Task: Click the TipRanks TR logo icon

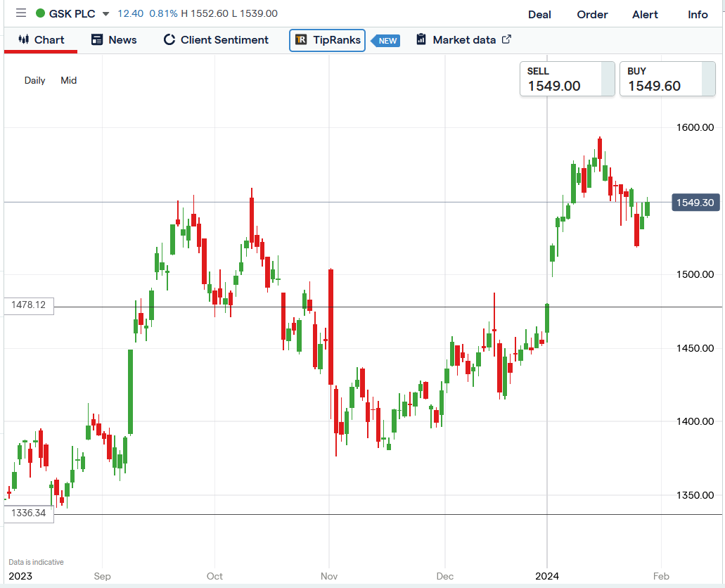Action: coord(301,40)
